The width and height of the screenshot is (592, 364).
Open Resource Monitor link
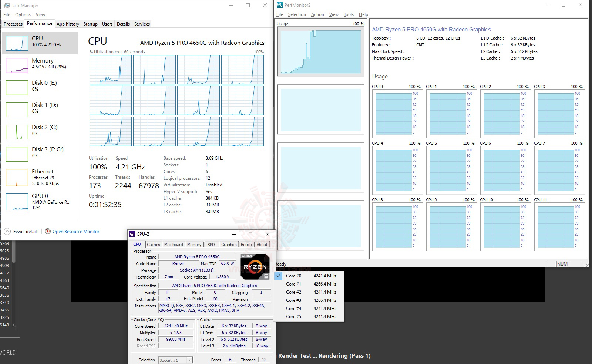click(76, 232)
